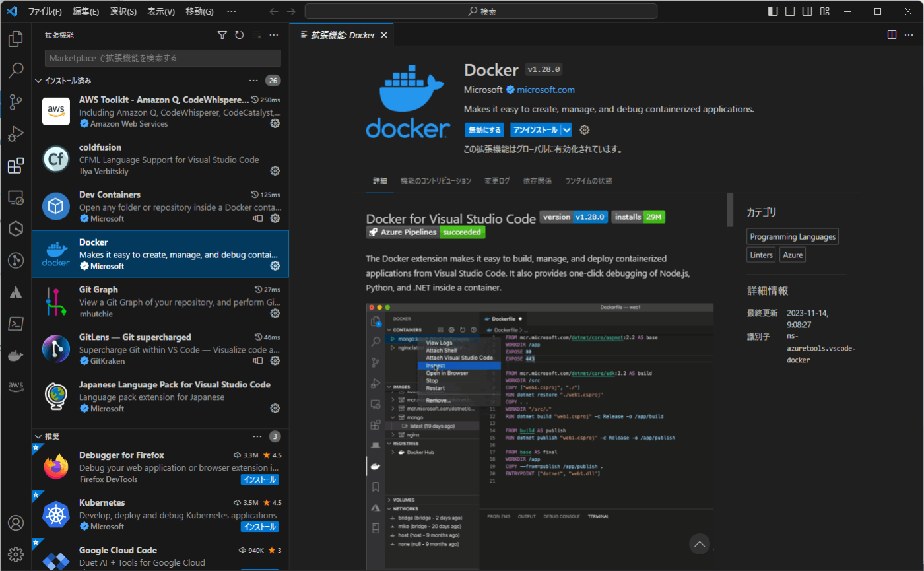The width and height of the screenshot is (924, 571).
Task: Click the 無効にする button
Action: [x=484, y=130]
